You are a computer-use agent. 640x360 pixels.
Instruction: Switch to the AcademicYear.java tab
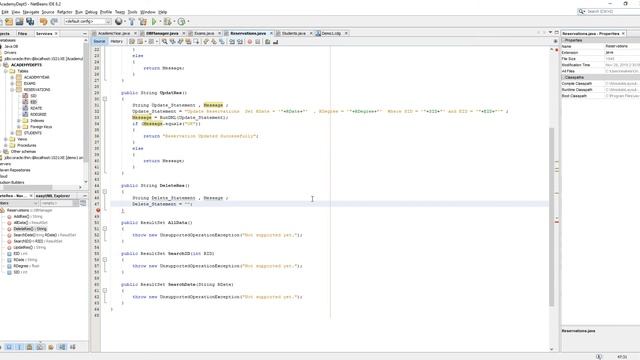tap(114, 33)
